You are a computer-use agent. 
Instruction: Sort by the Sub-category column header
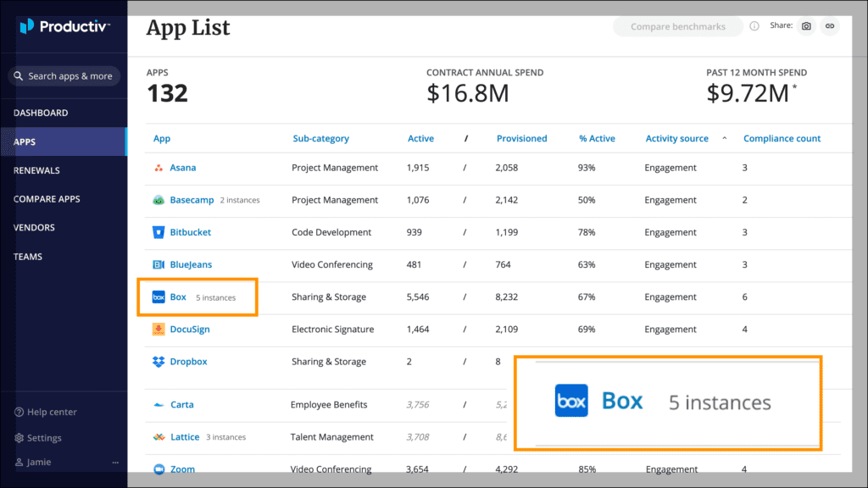pos(320,138)
